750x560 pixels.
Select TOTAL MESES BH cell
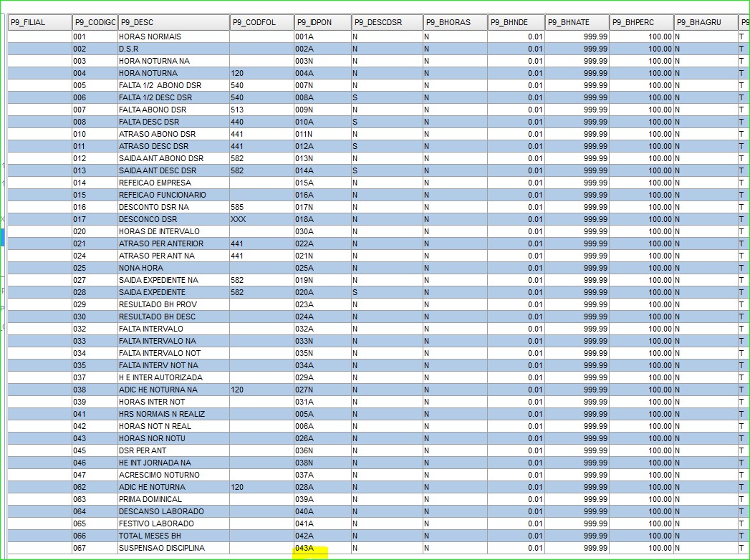[173, 536]
